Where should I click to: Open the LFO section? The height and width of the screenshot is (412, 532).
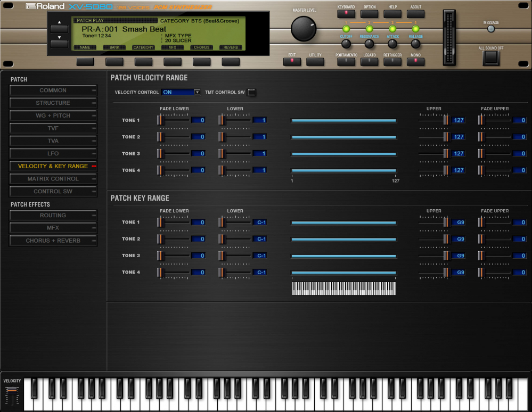[53, 154]
